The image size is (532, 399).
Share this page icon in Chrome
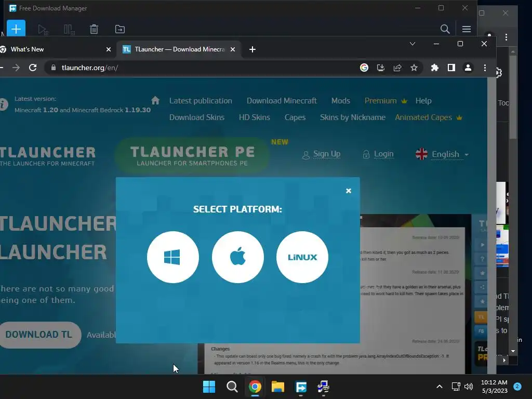click(397, 68)
